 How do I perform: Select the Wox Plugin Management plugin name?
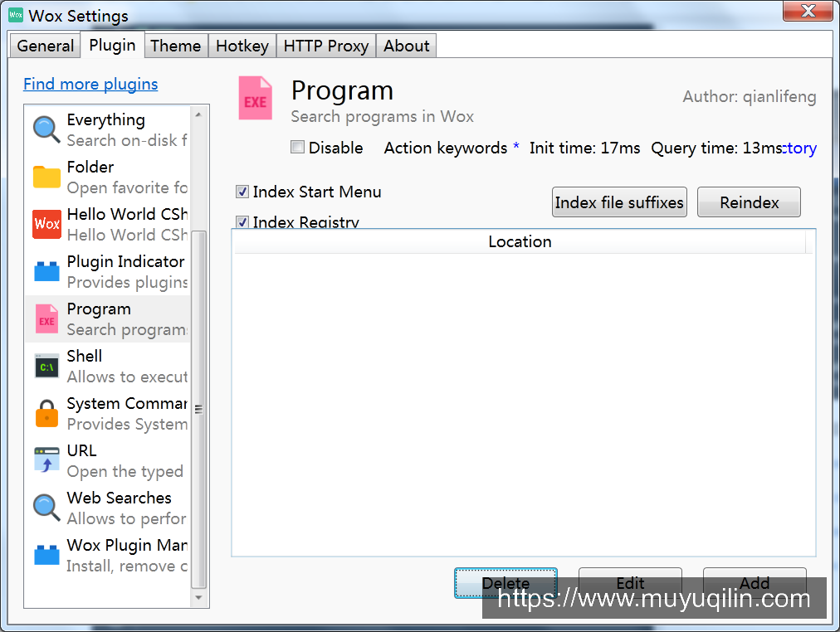(x=128, y=545)
